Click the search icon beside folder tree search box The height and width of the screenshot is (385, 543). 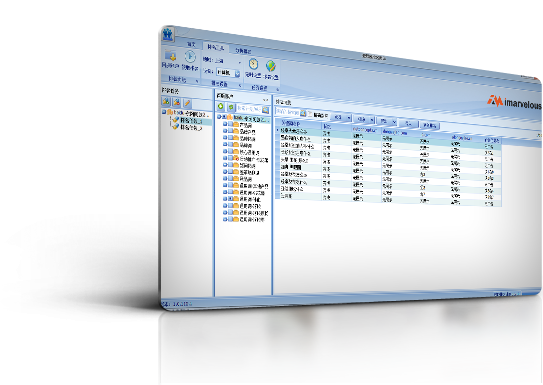pyautogui.click(x=266, y=110)
